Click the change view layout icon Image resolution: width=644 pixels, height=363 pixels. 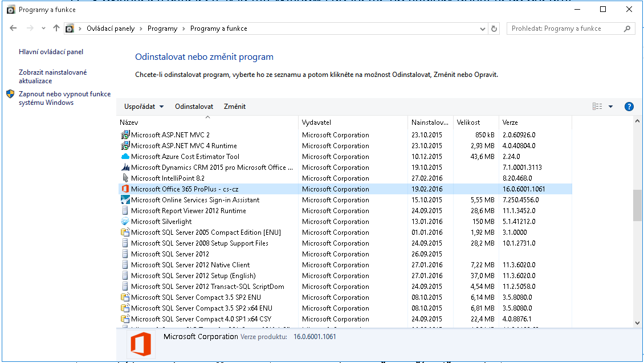tap(597, 107)
